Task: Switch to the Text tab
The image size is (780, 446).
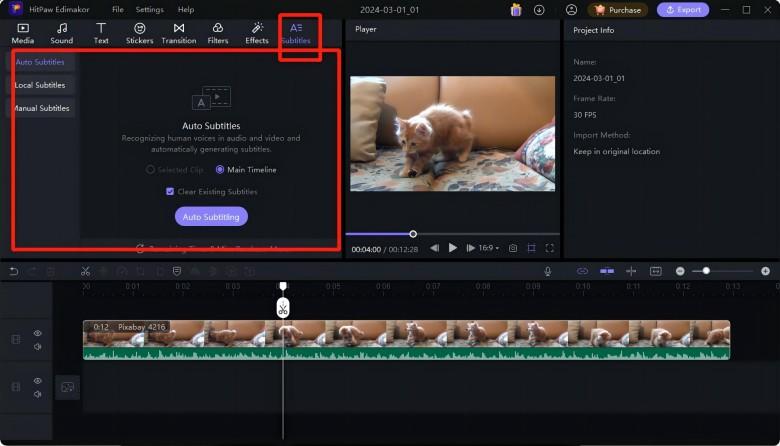Action: [x=101, y=33]
